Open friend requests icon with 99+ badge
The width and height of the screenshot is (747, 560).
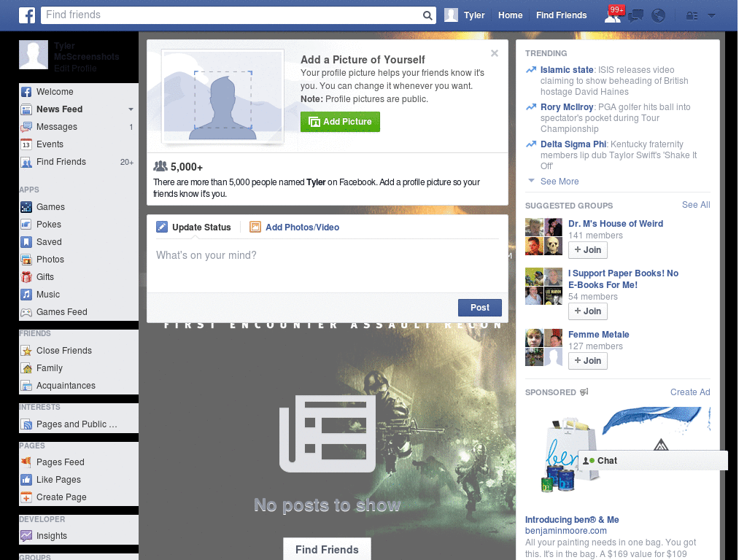613,15
